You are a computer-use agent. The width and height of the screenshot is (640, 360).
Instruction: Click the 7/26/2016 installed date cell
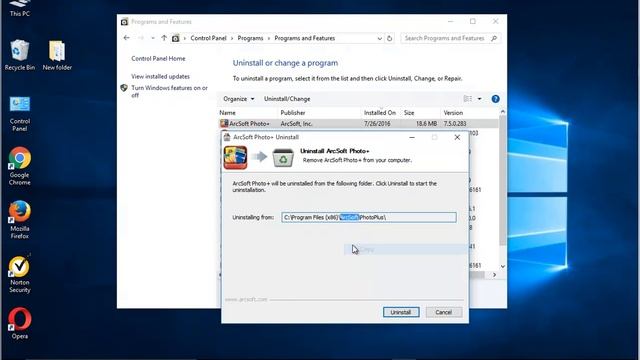(x=377, y=123)
